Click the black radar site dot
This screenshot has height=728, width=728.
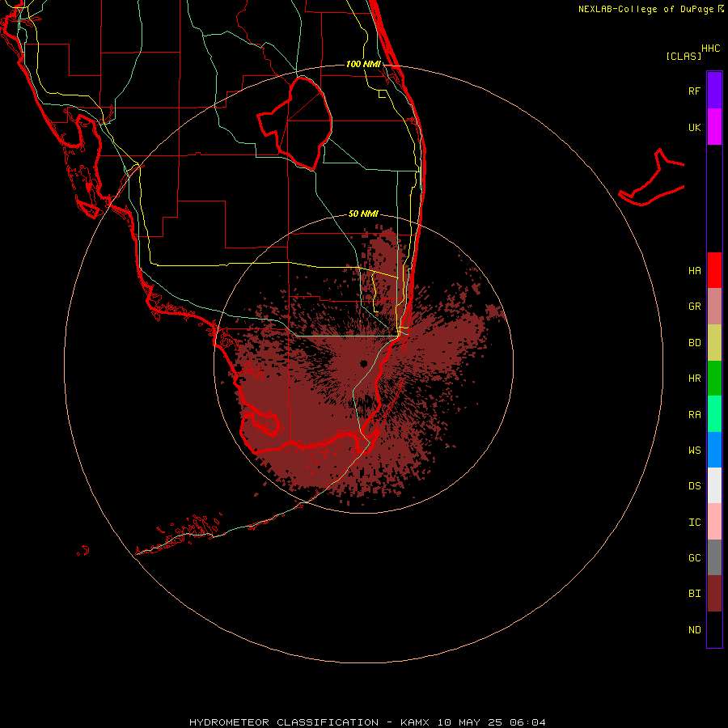(x=363, y=363)
